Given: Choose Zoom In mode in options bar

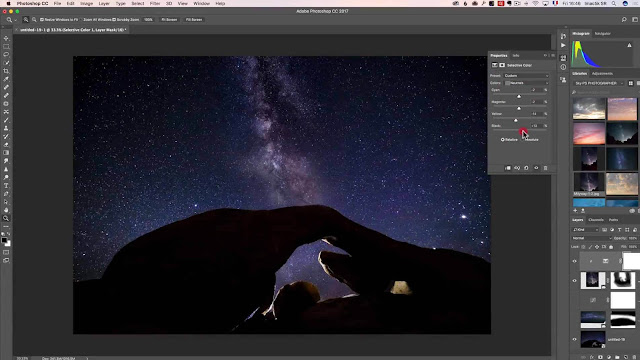Looking at the screenshot, I should click(26, 20).
